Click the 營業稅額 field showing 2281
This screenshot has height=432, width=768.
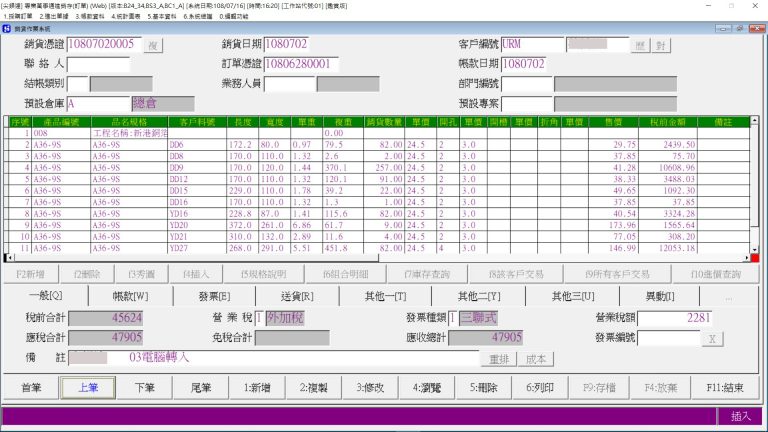coord(674,318)
